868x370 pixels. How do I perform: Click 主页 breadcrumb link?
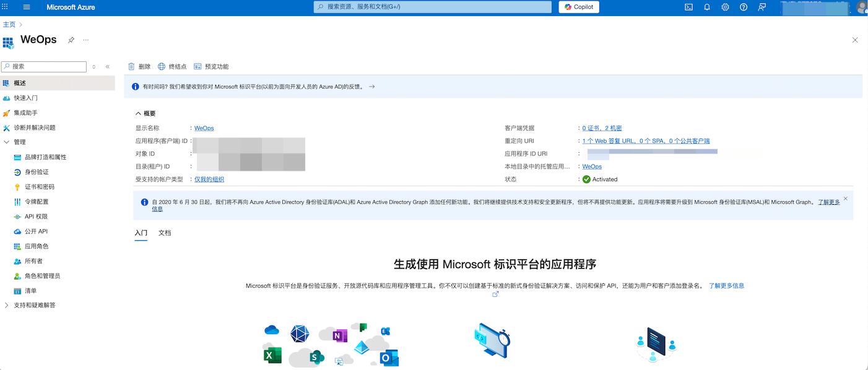pos(9,25)
